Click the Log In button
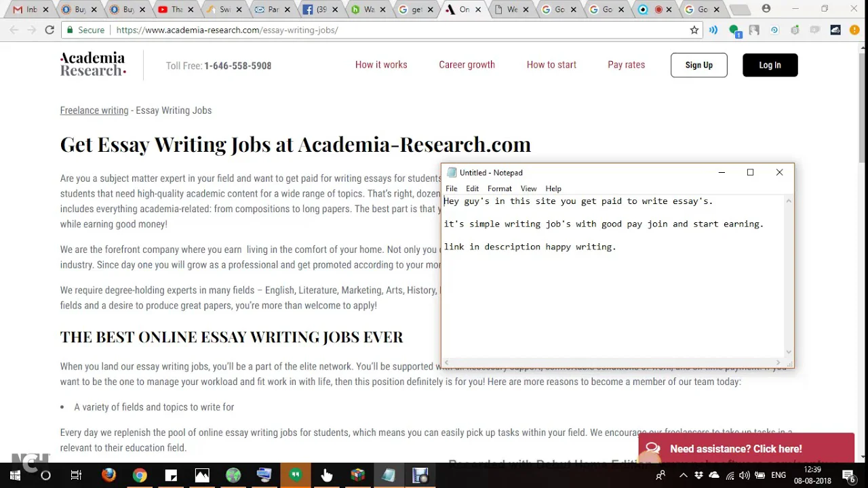Viewport: 868px width, 488px height. click(770, 65)
